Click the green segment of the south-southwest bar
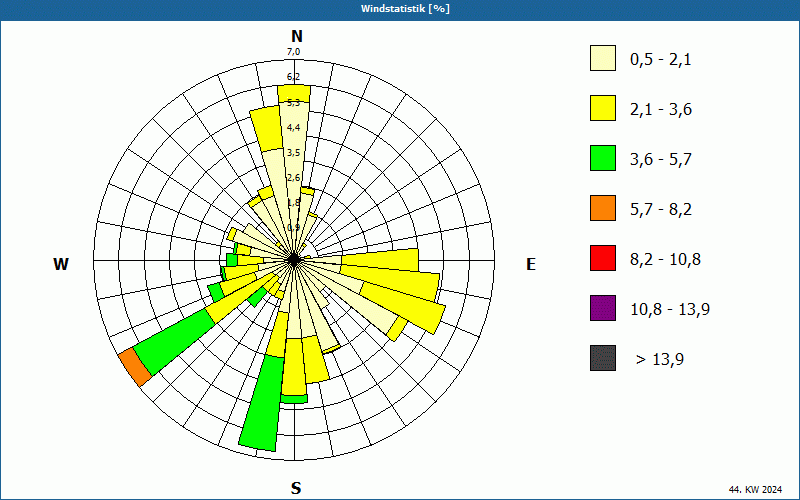 coord(262,403)
